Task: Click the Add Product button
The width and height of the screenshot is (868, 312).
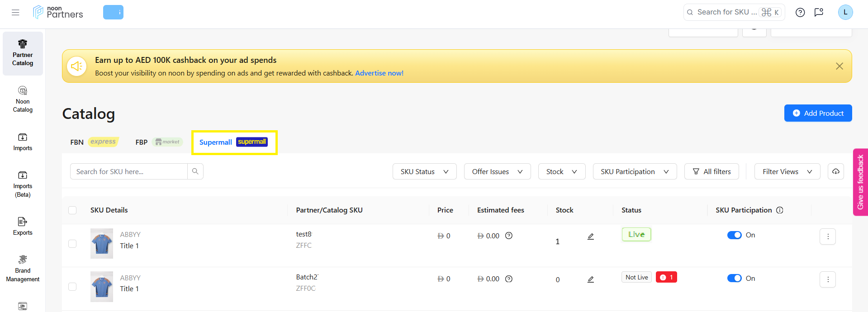Action: (818, 113)
